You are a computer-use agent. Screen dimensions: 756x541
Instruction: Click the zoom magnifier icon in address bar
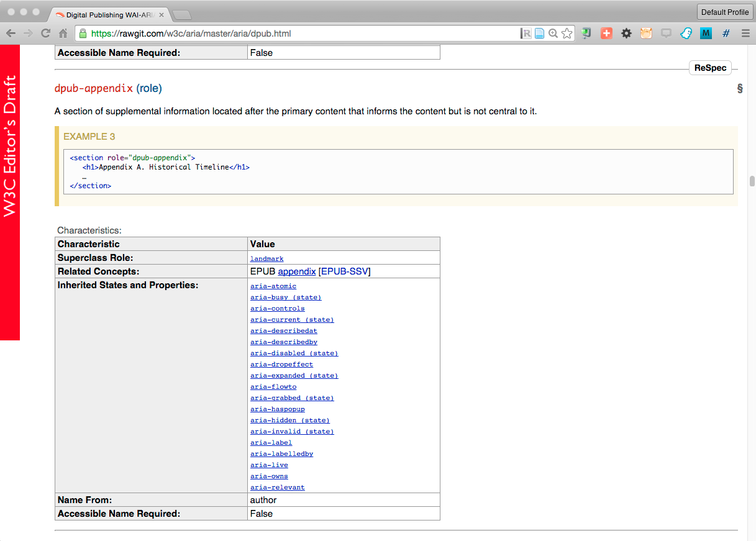click(553, 34)
